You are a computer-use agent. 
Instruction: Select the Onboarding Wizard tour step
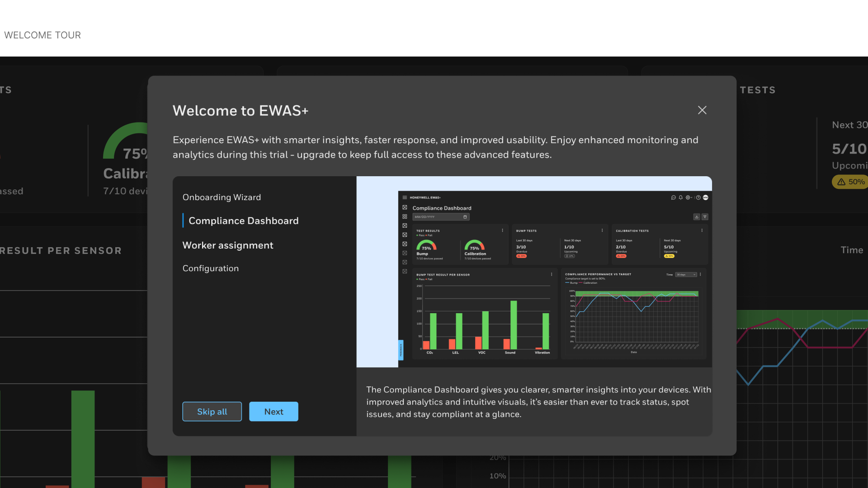pos(222,197)
